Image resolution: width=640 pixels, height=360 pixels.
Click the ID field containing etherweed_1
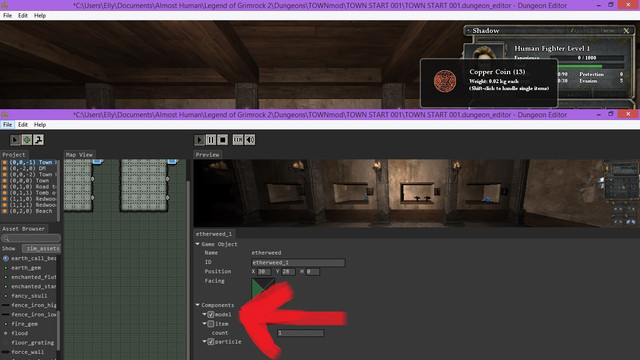coord(298,262)
